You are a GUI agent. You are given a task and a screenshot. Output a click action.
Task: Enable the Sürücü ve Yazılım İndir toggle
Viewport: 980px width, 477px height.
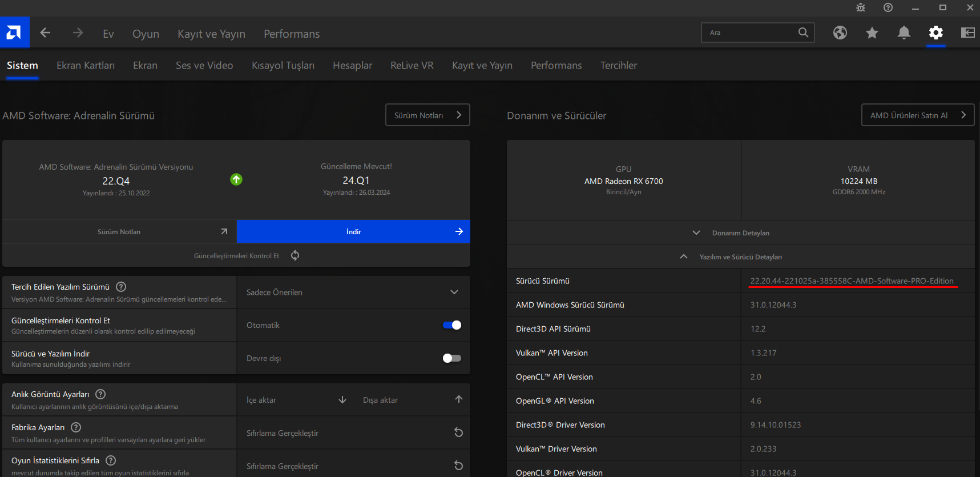(x=451, y=358)
